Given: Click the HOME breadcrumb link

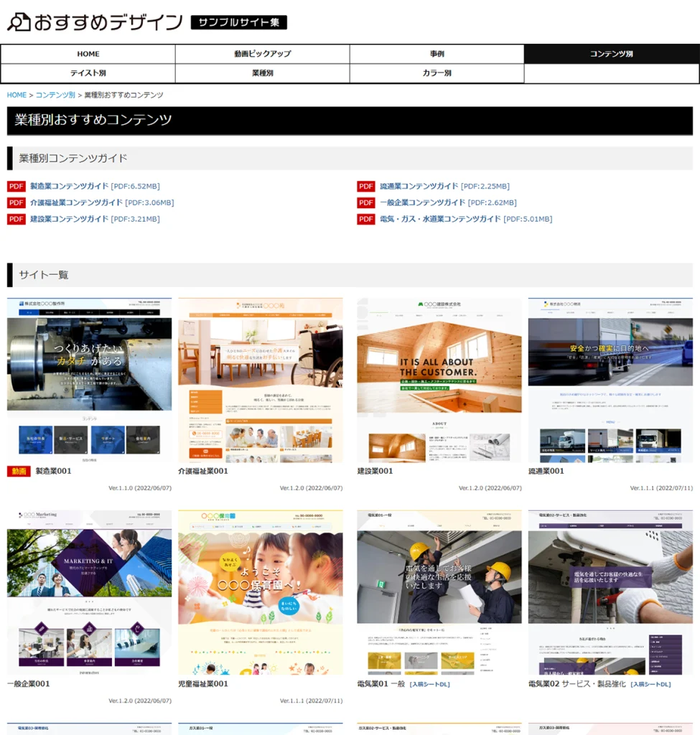Looking at the screenshot, I should [17, 95].
